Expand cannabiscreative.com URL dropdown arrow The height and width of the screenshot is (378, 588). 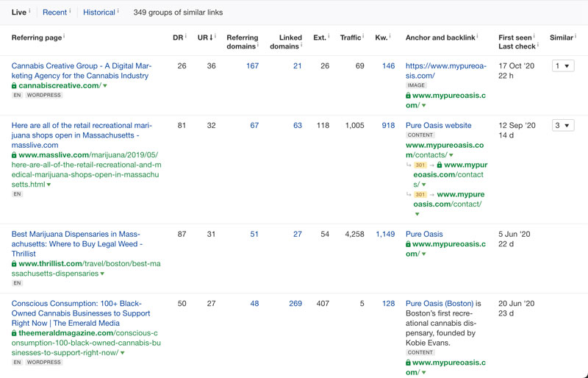106,86
